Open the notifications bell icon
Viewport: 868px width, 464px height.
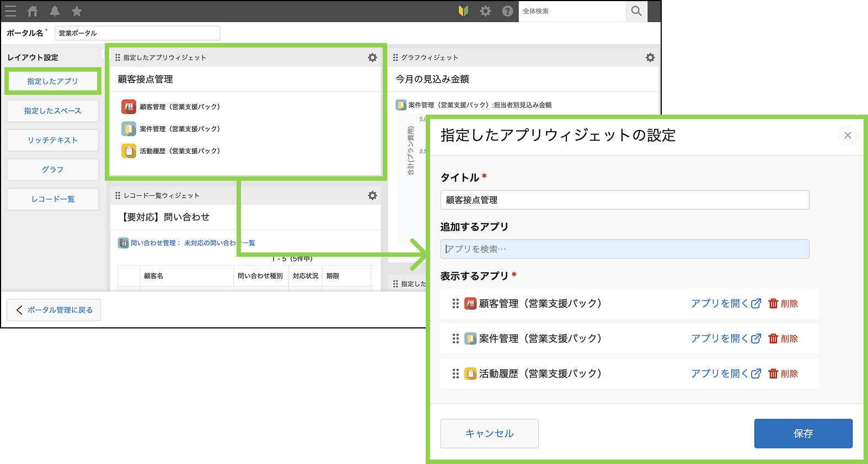(55, 11)
